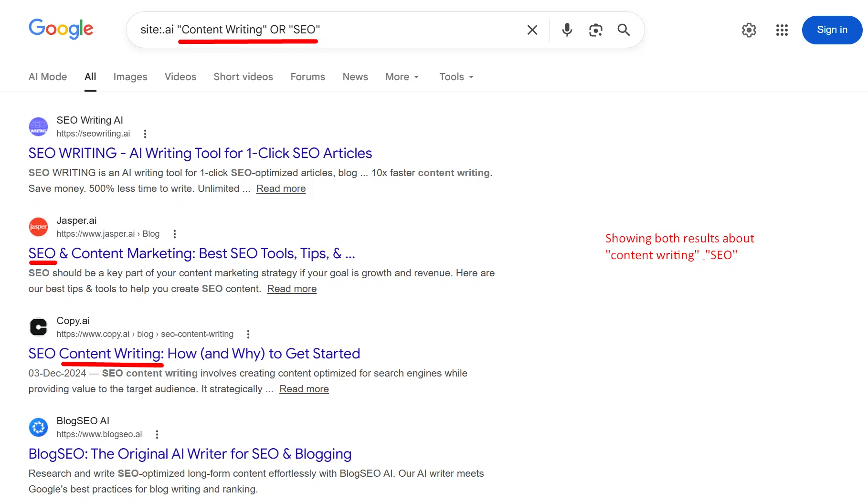Click BlogSEO AI favicon
The width and height of the screenshot is (868, 503).
[38, 427]
